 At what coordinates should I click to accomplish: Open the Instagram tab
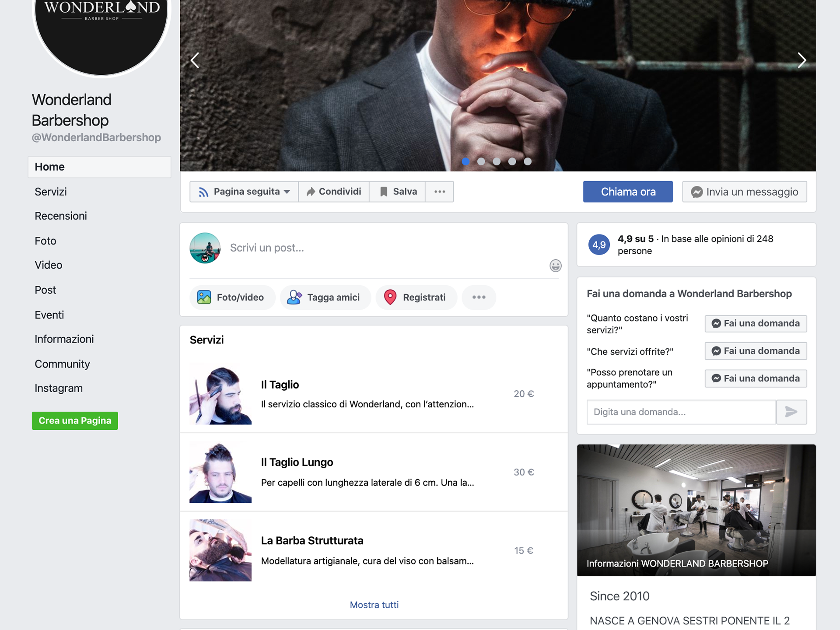coord(59,388)
